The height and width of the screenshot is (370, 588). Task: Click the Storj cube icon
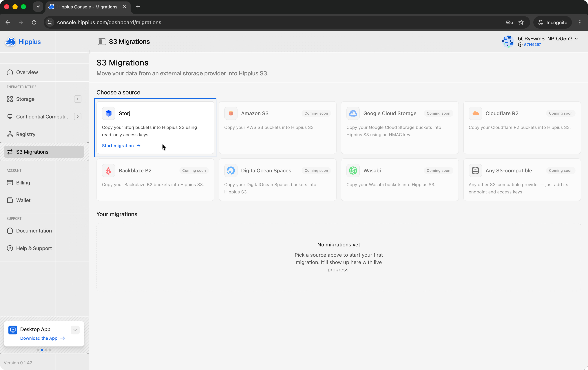(x=108, y=113)
